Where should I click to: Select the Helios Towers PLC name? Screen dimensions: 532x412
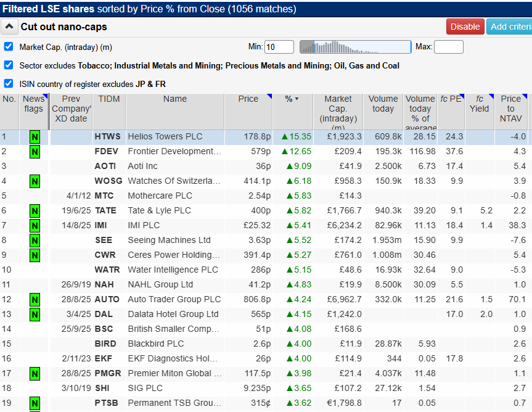165,136
